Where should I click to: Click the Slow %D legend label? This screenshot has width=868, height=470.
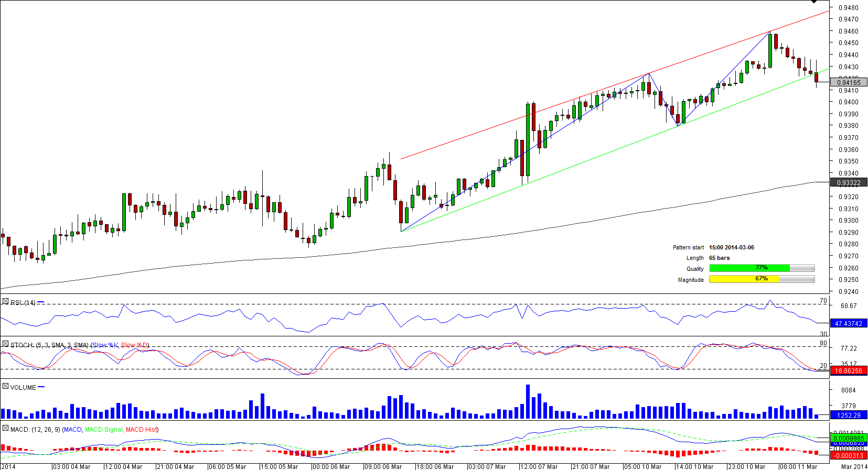pyautogui.click(x=134, y=345)
